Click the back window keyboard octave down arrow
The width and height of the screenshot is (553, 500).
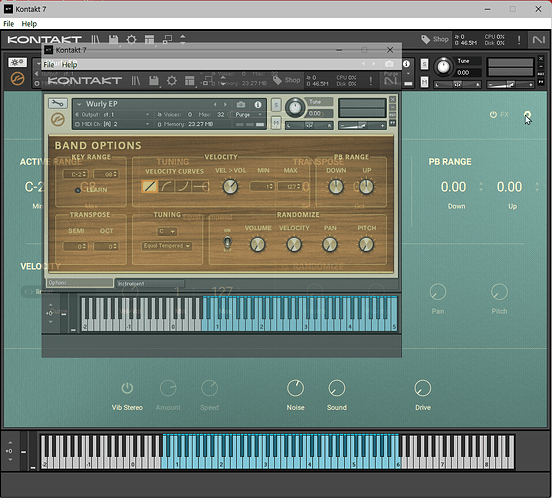click(10, 459)
